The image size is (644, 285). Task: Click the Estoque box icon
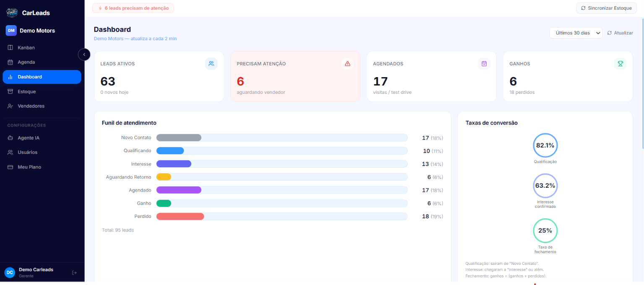point(10,91)
